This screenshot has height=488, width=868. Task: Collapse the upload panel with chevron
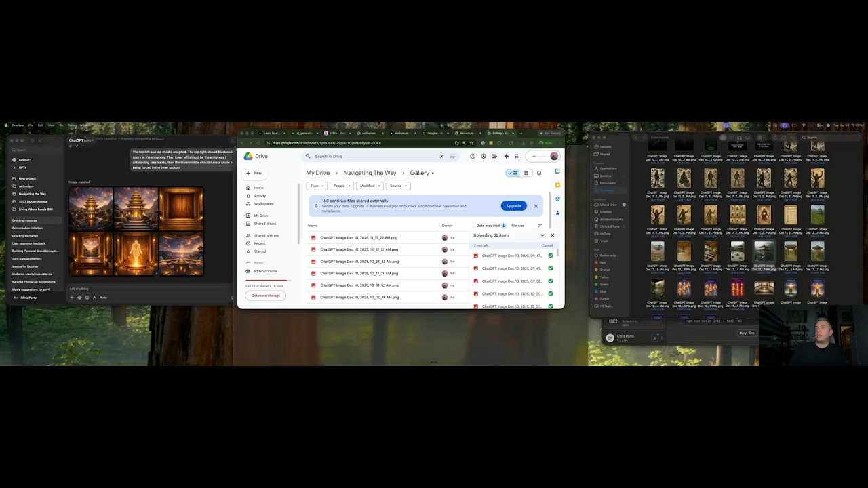[x=542, y=235]
